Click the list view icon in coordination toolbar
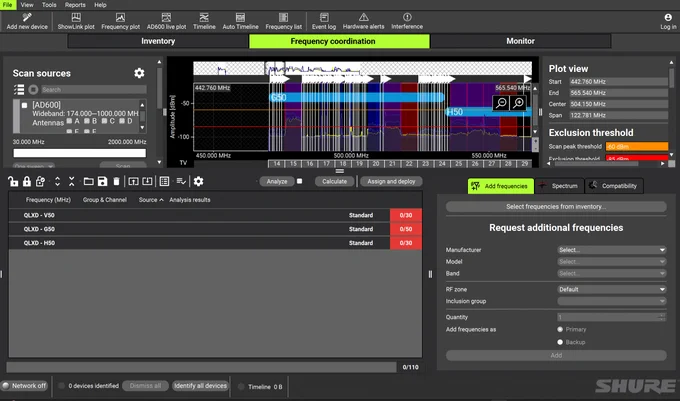Viewport: 680px width, 401px height. [x=164, y=181]
